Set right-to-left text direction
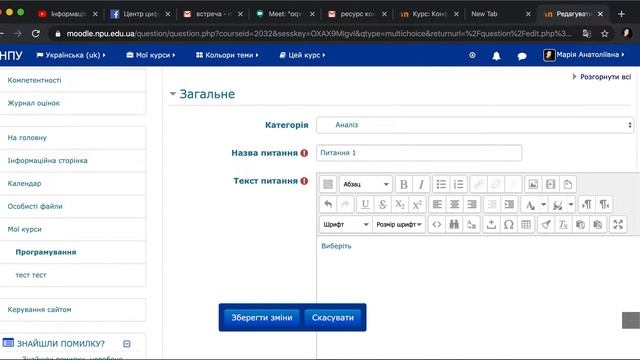The height and width of the screenshot is (360, 640). 604,204
